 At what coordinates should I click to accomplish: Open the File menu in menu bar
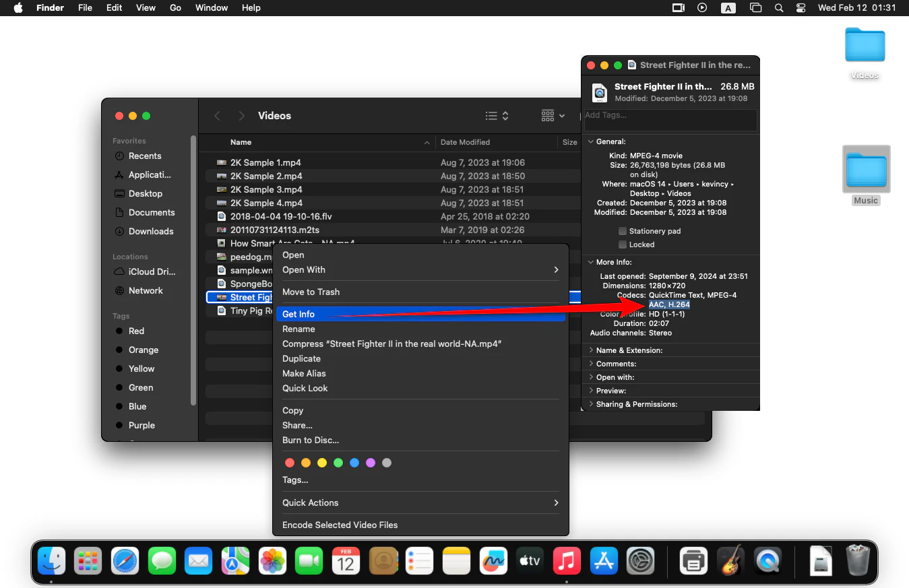[85, 8]
